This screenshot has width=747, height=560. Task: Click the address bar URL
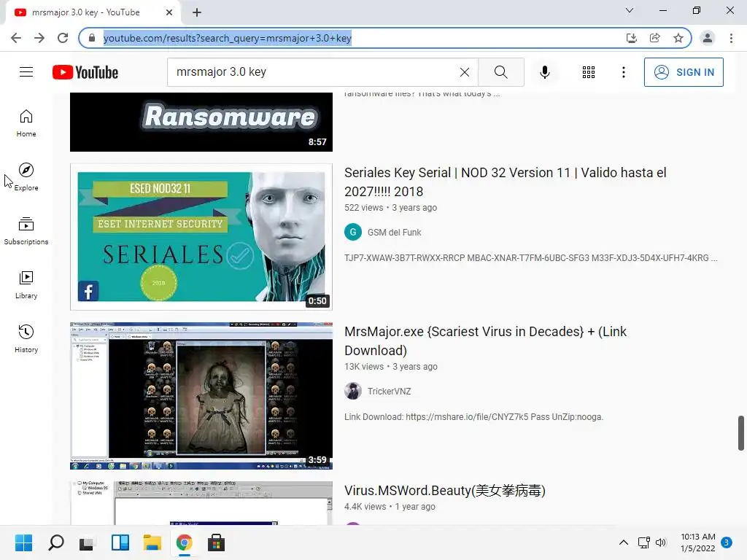[x=228, y=38]
